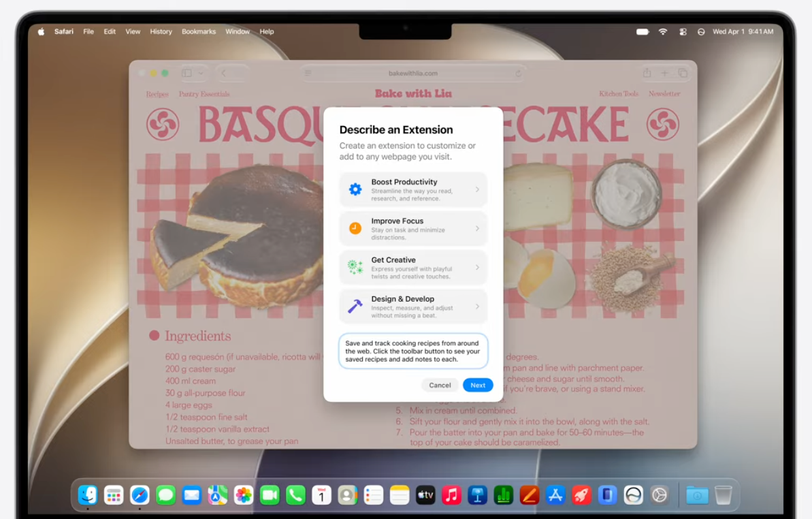Screen dimensions: 812x519
Task: Open Pages from the Dock
Action: click(530, 495)
